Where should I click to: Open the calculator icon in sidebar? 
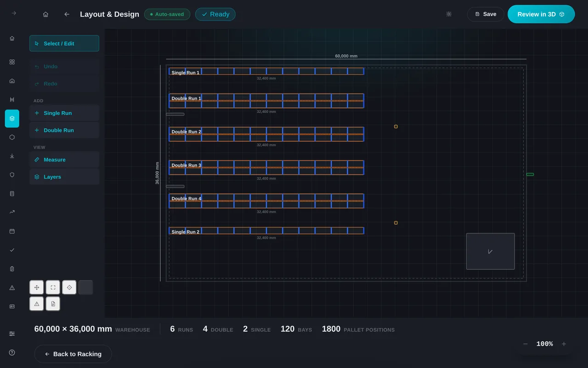tap(12, 194)
